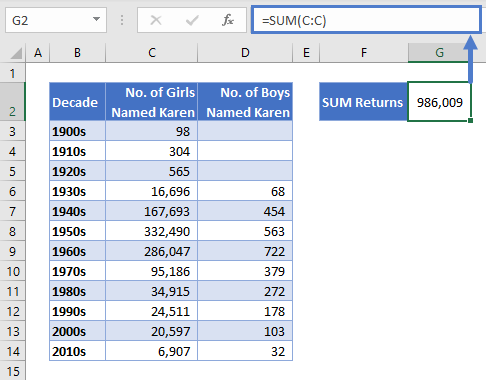
Task: Select row 9 header
Action: [12, 251]
